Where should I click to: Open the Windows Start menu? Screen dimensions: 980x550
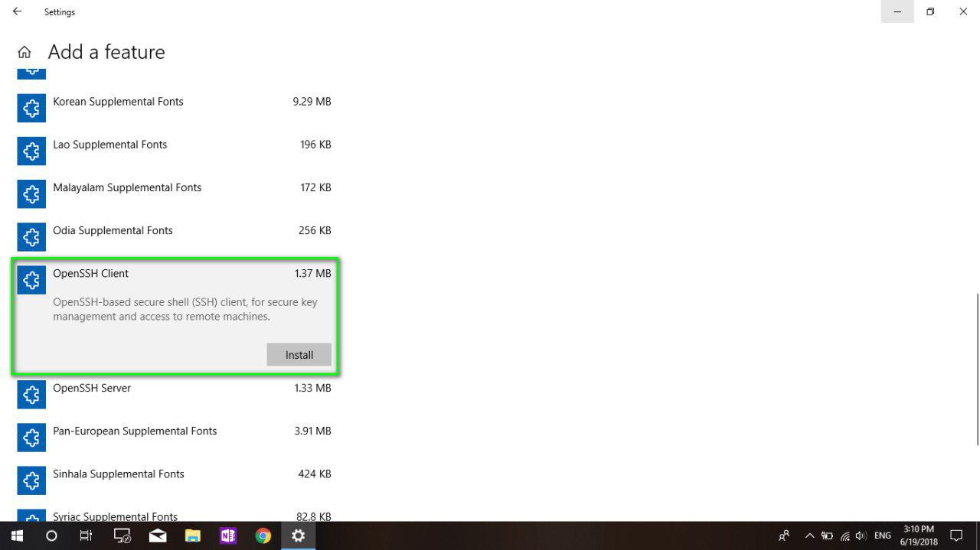tap(17, 535)
